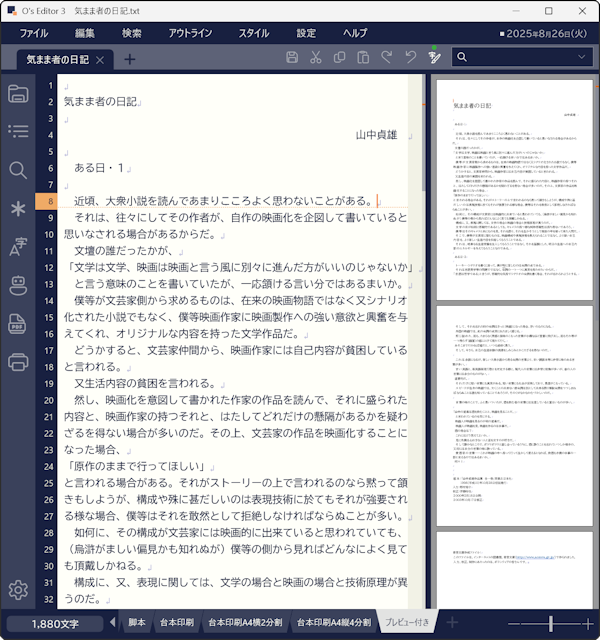
Task: Save the file with floppy icon
Action: pyautogui.click(x=292, y=58)
